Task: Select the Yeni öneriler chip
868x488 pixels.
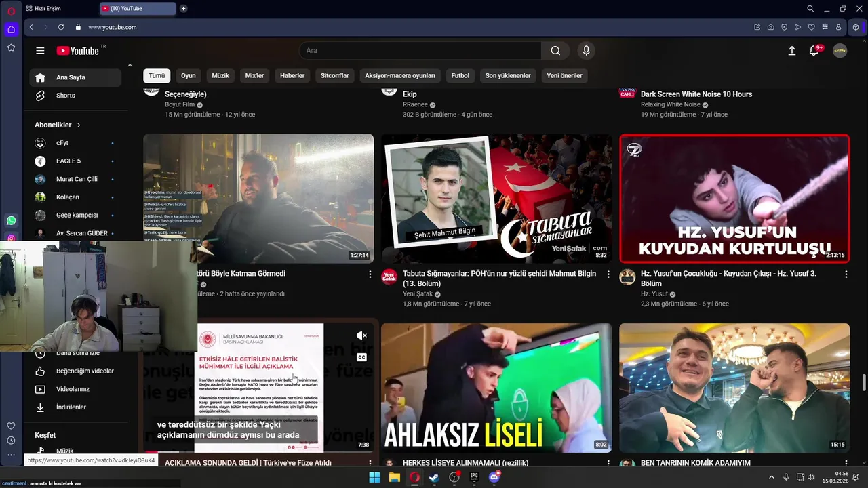Action: 564,76
